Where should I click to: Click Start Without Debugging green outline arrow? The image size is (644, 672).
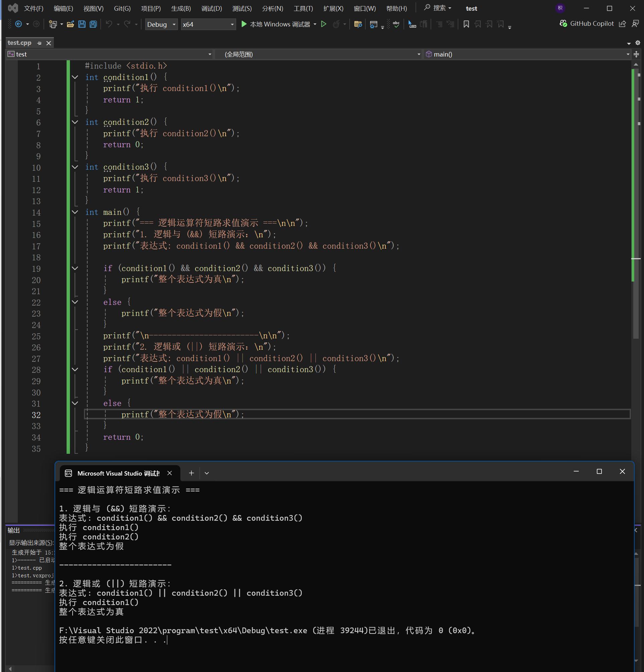(324, 24)
